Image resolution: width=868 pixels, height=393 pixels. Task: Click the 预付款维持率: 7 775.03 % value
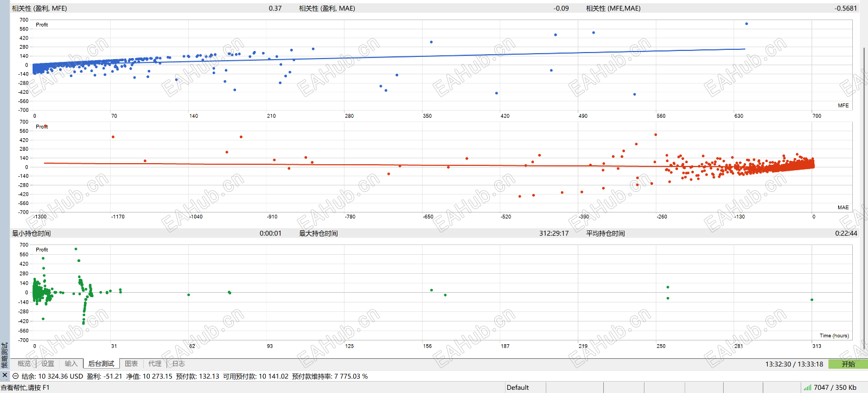tap(330, 376)
